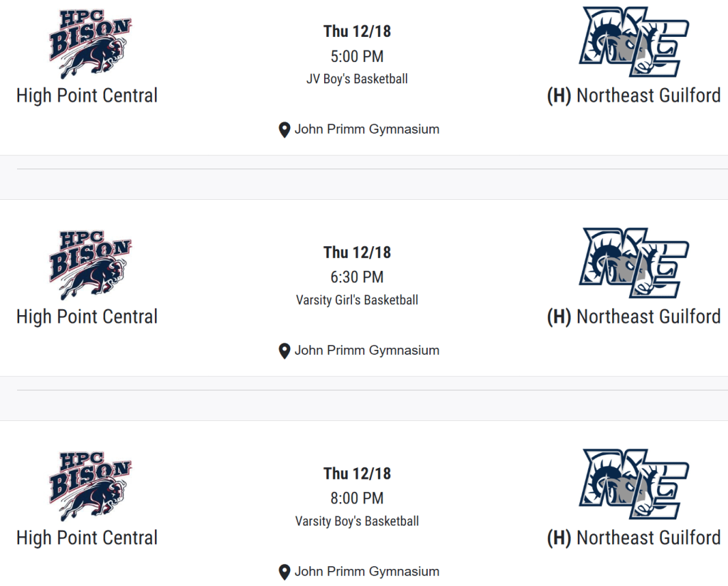728x586 pixels.
Task: Click the 8:00 PM game time
Action: 357,498
